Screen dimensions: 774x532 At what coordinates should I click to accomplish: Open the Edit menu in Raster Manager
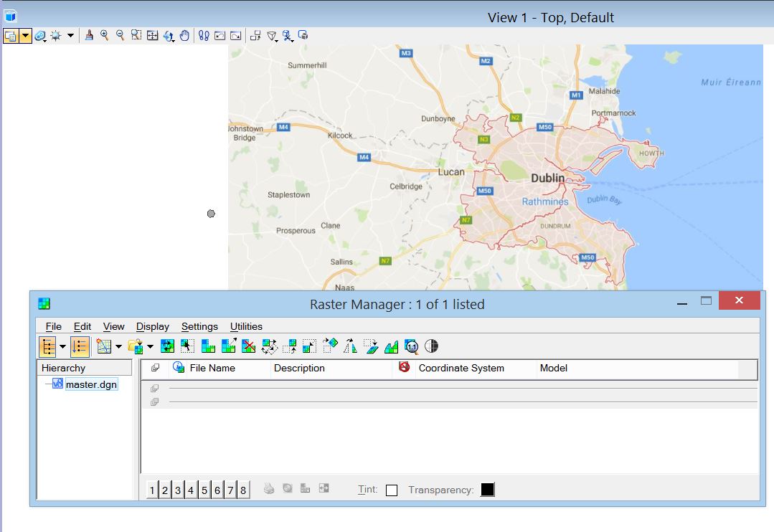(82, 327)
